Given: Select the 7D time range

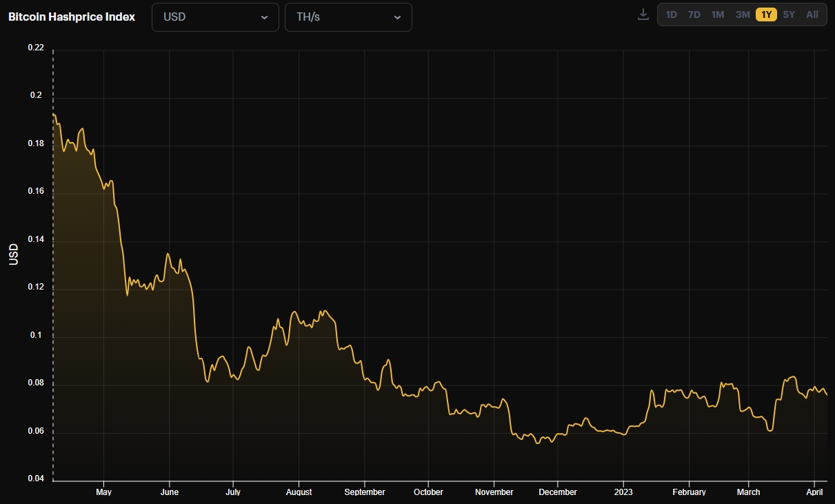Looking at the screenshot, I should coord(694,14).
